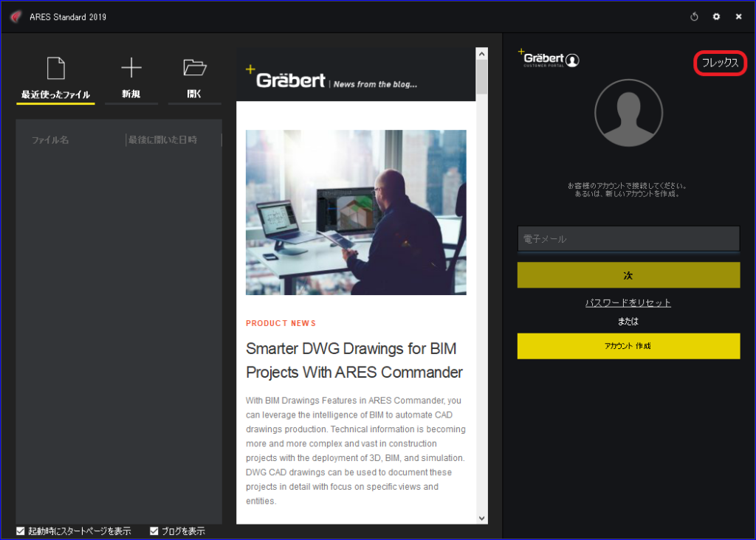Click the フレックス button
This screenshot has width=756, height=540.
720,63
